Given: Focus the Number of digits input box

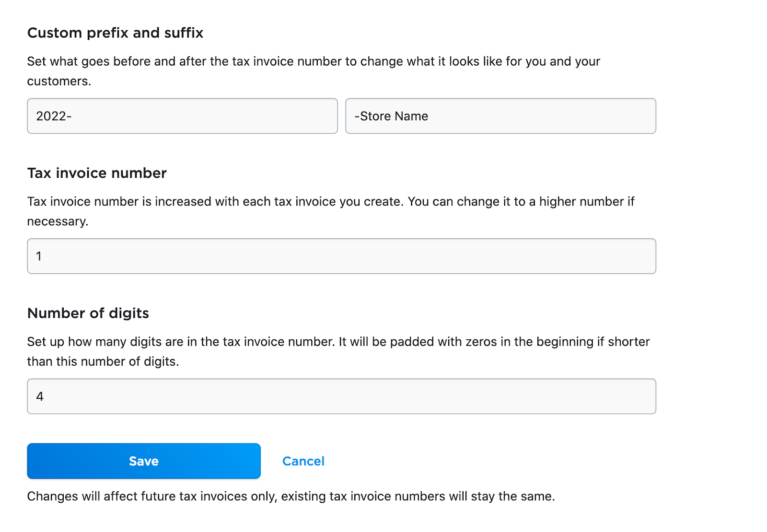Looking at the screenshot, I should [x=341, y=396].
